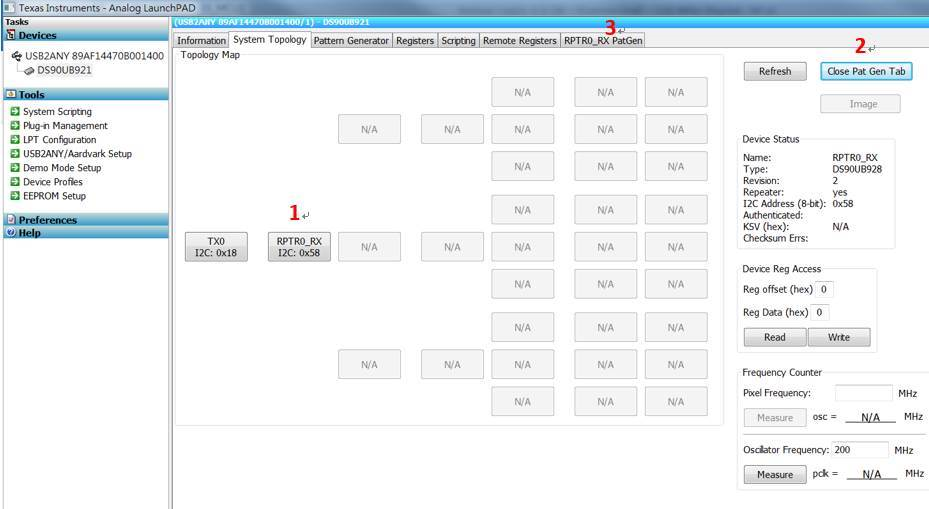Screen dimensions: 929x509
Task: Click the Close Pat Gen Tab button
Action: (x=866, y=71)
